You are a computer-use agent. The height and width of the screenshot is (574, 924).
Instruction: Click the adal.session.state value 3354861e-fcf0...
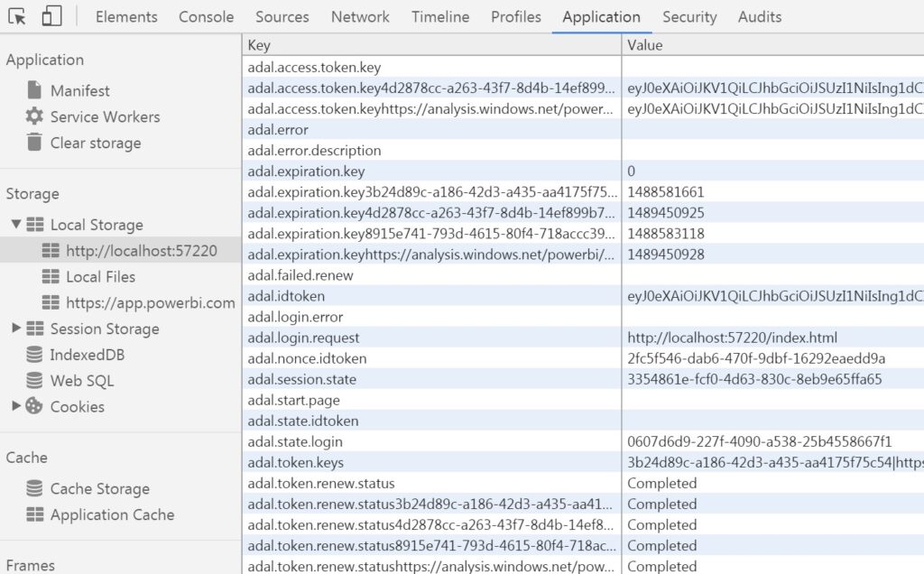(754, 379)
